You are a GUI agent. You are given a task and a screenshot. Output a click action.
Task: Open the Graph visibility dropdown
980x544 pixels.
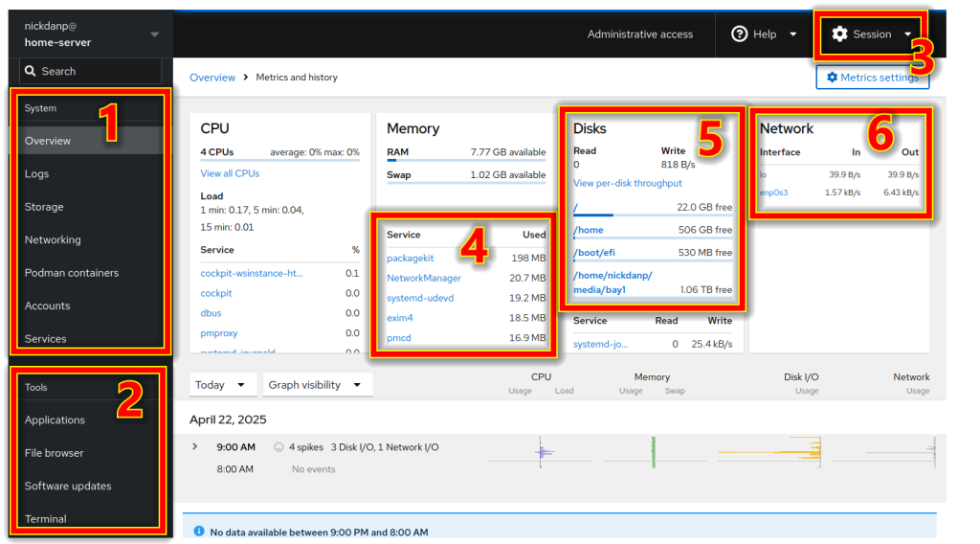tap(318, 385)
